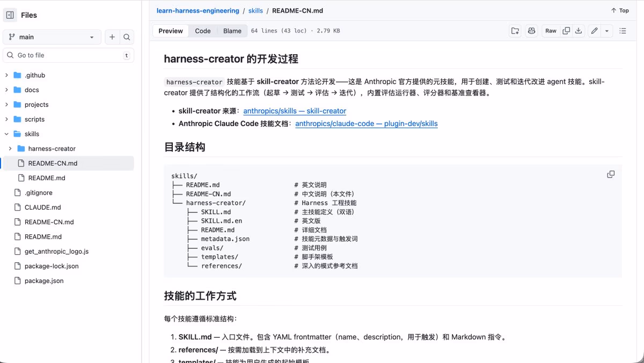
Task: Open the anthropics/skills — skill-creator link
Action: tap(295, 111)
